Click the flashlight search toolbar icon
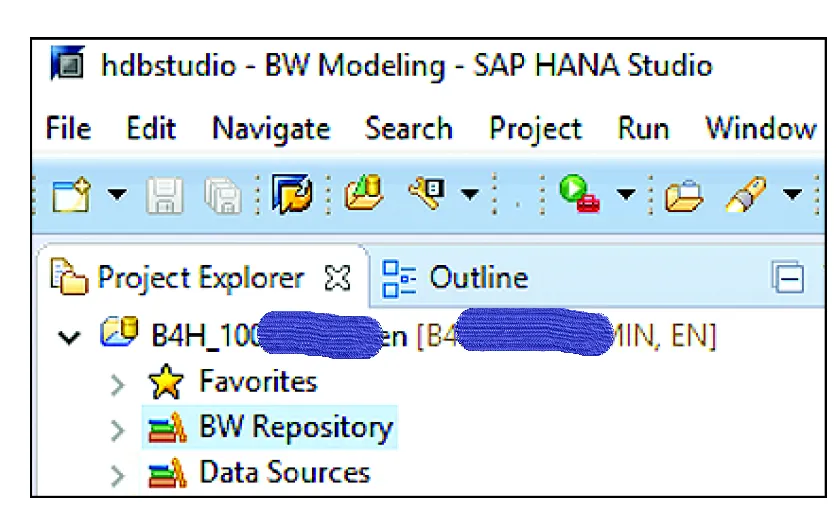Screen dimensions: 839x514 746,195
